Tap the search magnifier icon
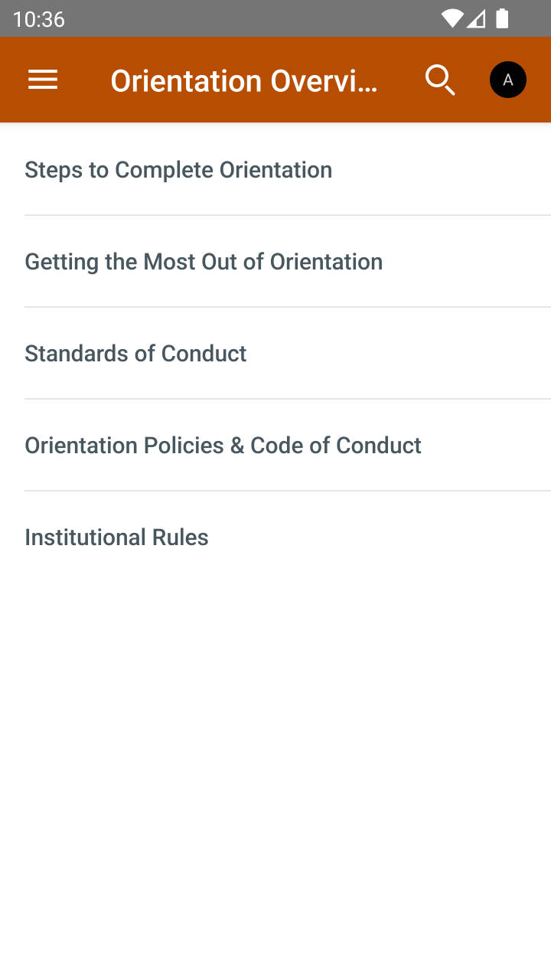Screen dimensions: 551x980 tap(440, 80)
